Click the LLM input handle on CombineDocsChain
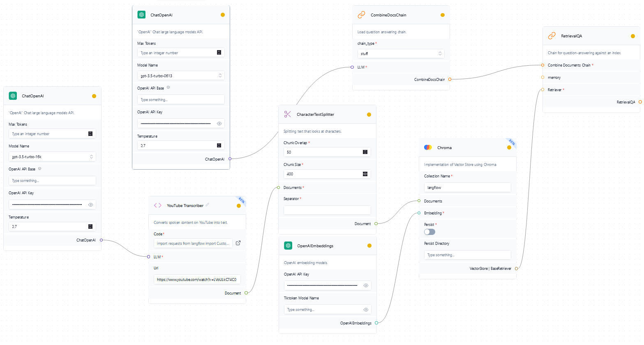The image size is (644, 345). coord(352,67)
